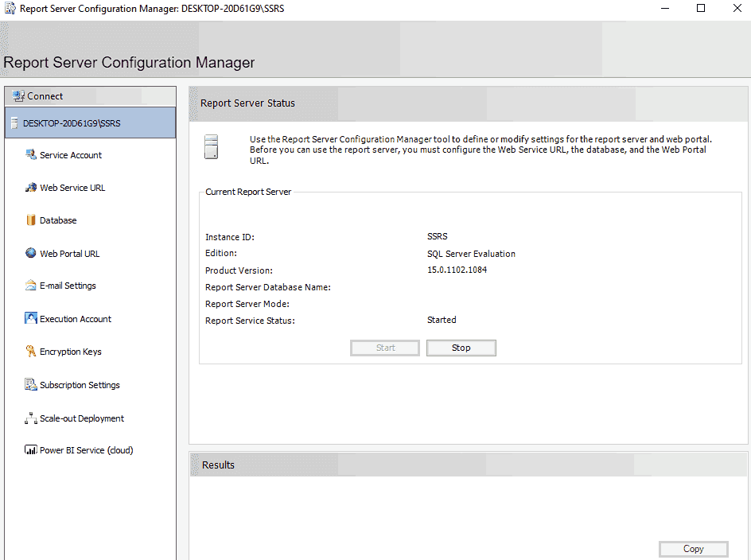Click the Power BI Service chart icon

[x=31, y=450]
